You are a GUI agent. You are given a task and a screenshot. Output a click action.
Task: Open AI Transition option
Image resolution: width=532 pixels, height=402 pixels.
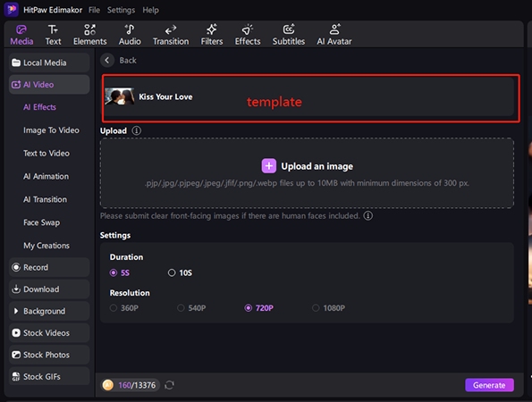click(x=45, y=199)
